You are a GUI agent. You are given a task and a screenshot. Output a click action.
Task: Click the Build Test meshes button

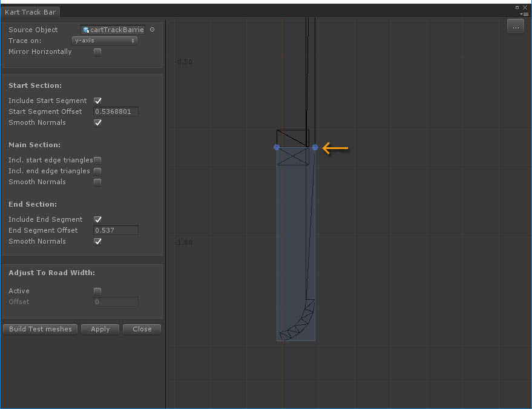click(x=41, y=329)
